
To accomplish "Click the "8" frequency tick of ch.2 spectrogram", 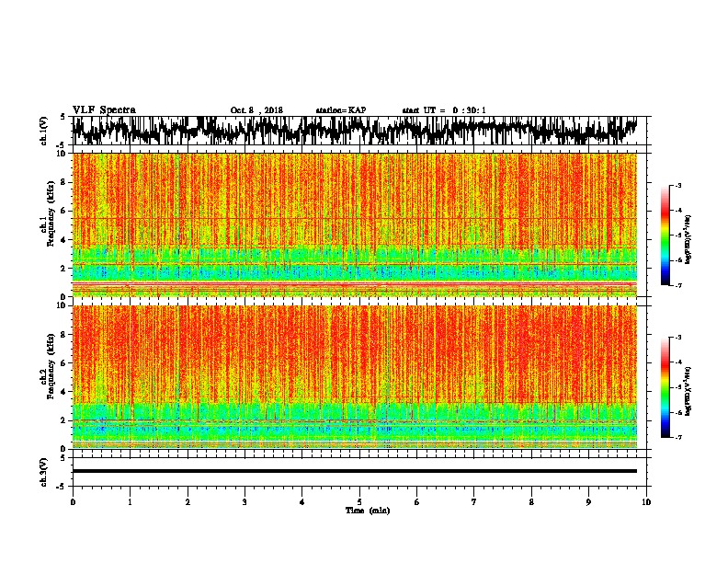I will (x=63, y=335).
